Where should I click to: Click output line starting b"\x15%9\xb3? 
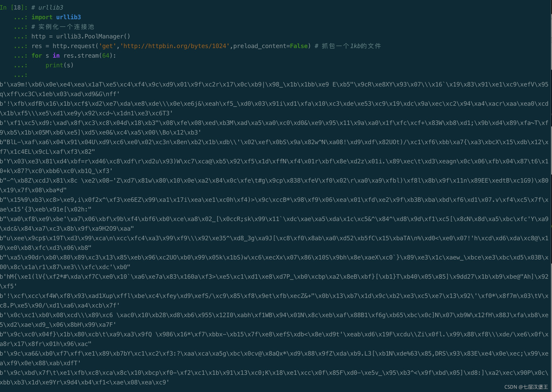click(x=274, y=205)
